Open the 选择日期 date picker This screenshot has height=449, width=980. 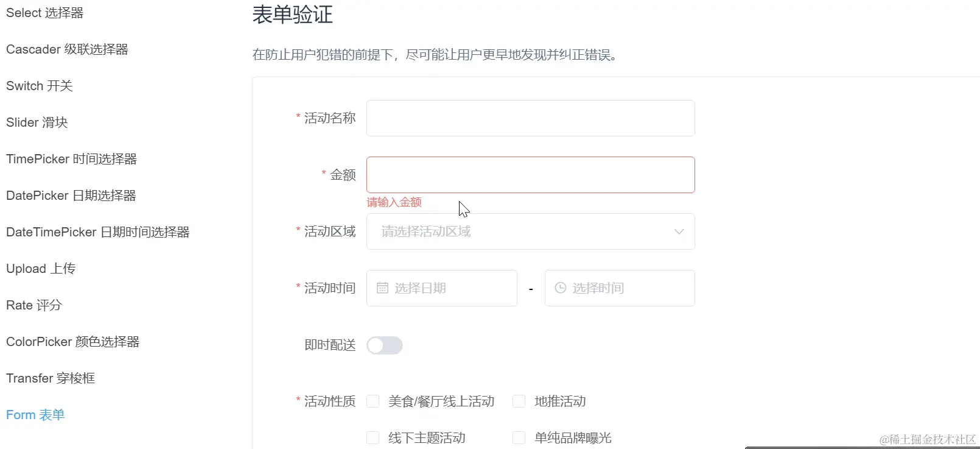[x=441, y=288]
